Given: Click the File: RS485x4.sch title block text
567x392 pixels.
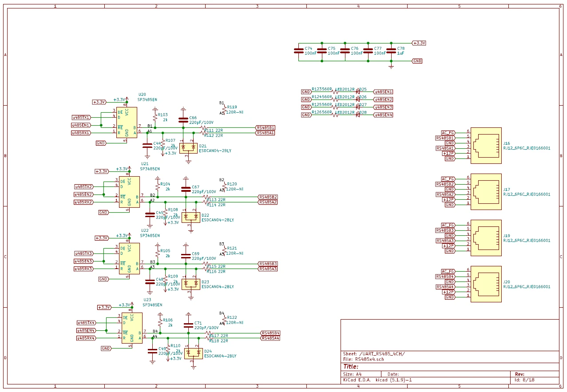Looking at the screenshot, I should 364,359.
